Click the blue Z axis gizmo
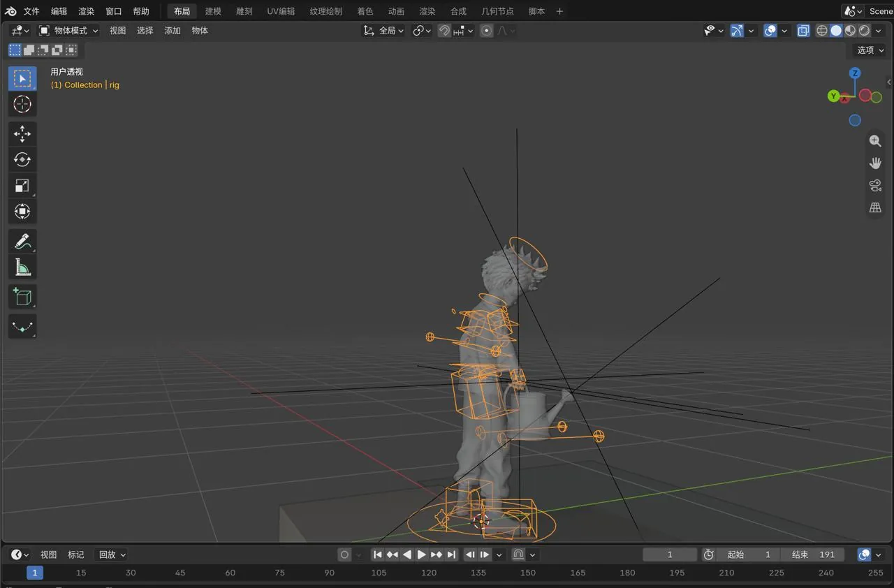Viewport: 894px width, 588px height. 855,73
